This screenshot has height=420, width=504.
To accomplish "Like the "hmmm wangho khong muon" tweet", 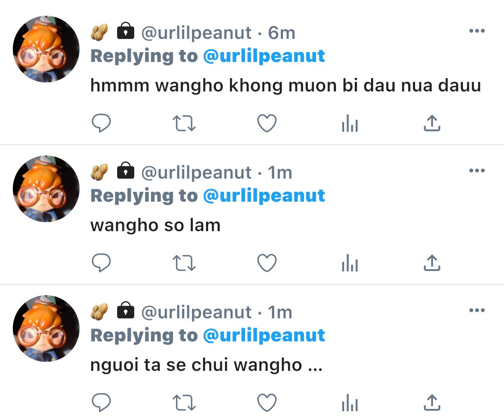I will coord(267,123).
